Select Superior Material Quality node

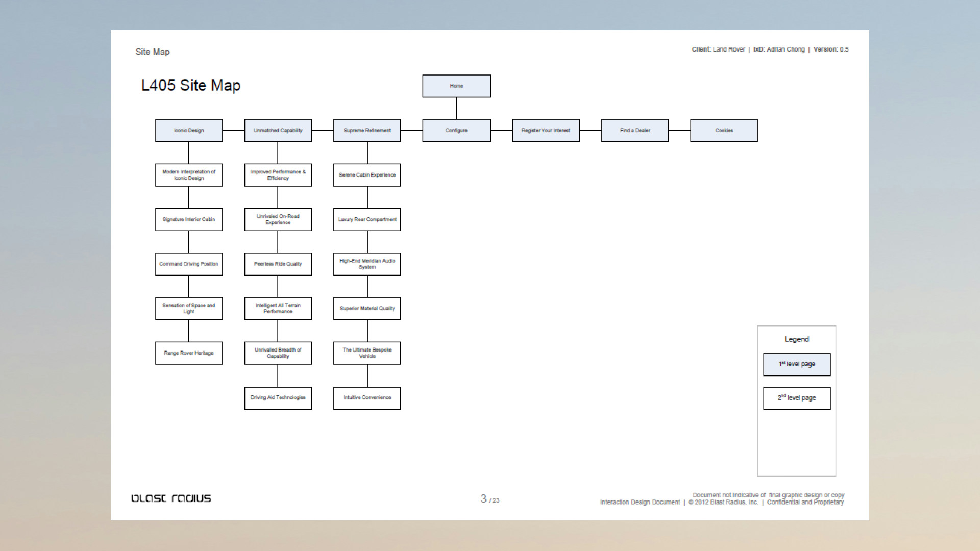point(367,309)
